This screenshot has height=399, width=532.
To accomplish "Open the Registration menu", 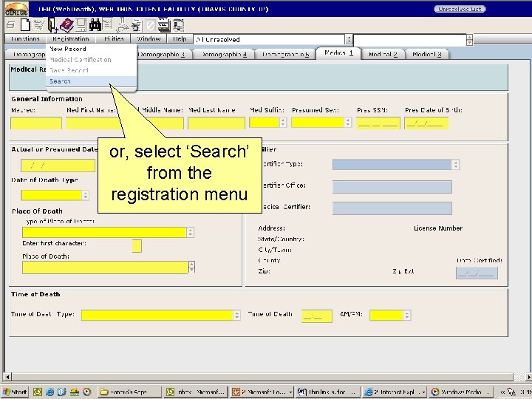I will [x=71, y=38].
